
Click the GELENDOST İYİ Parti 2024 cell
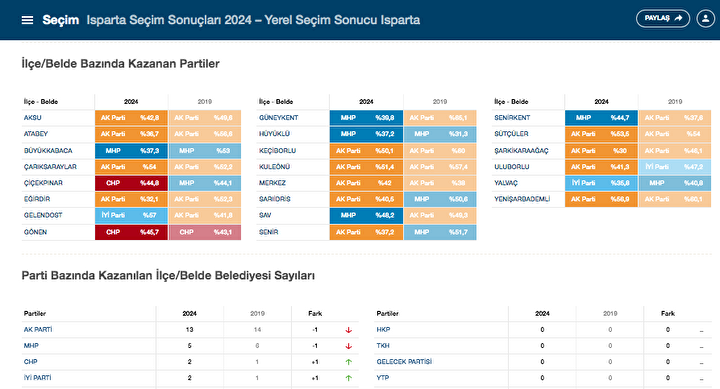click(131, 215)
